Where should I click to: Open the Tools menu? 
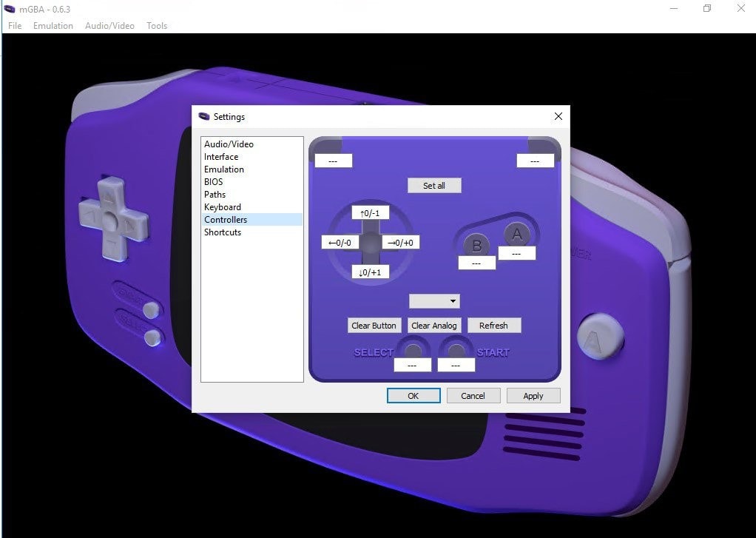pos(157,26)
